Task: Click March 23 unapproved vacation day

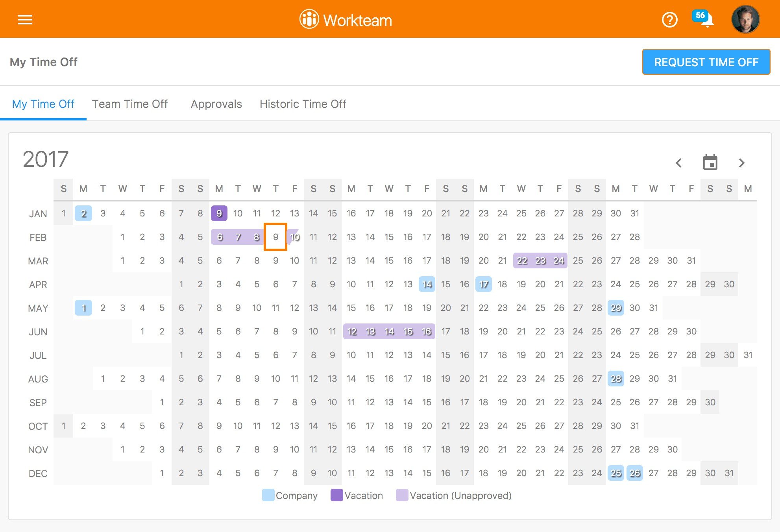Action: (x=540, y=260)
